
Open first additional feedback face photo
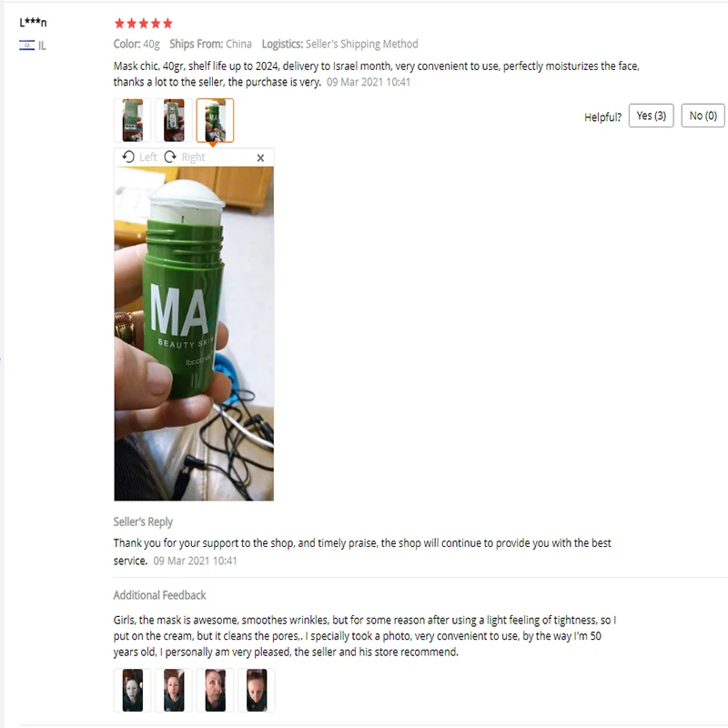132,691
